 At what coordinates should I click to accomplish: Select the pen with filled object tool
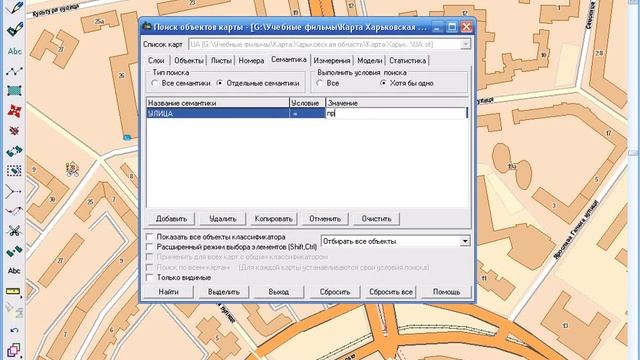pos(14,30)
